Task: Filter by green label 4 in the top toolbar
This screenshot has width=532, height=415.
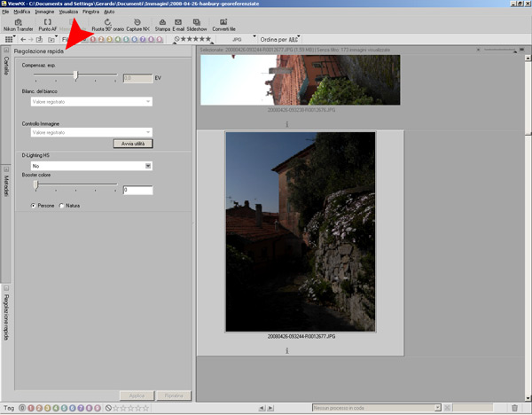Action: (x=118, y=39)
